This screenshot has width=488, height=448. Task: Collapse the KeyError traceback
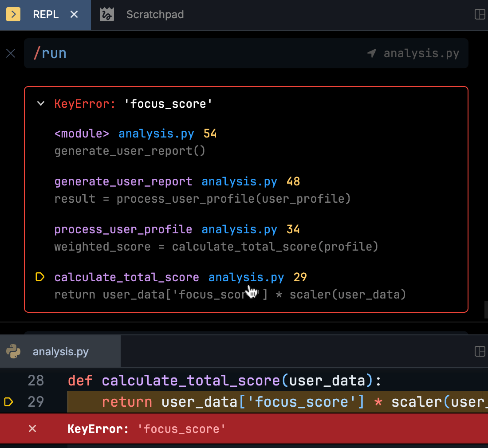coord(41,103)
